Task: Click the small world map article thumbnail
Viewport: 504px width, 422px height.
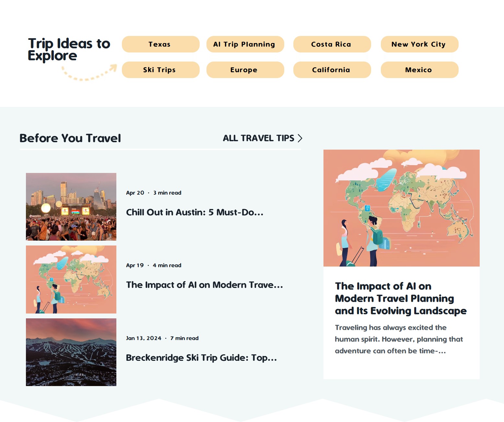Action: pyautogui.click(x=71, y=279)
